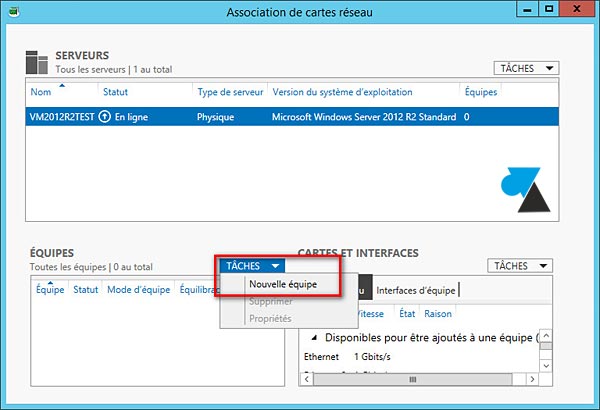Sort adapters by Vitesse column
The height and width of the screenshot is (410, 600).
(370, 314)
